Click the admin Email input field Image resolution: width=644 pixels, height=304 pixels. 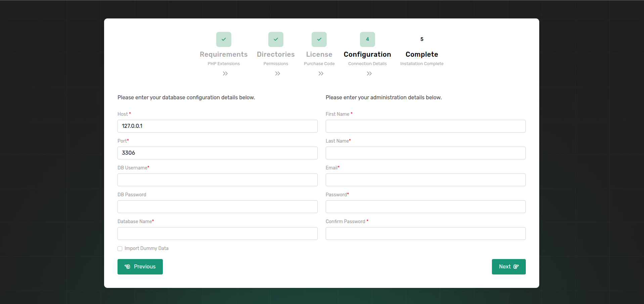425,180
